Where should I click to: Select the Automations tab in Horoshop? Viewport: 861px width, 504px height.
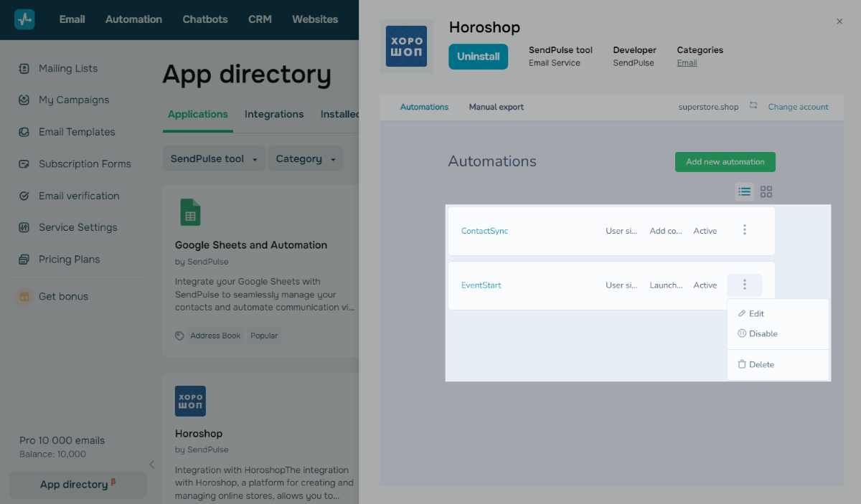[x=424, y=107]
